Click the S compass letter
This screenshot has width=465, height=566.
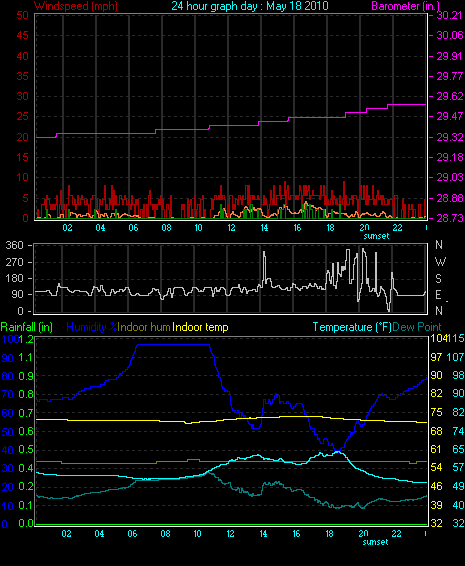click(x=438, y=278)
